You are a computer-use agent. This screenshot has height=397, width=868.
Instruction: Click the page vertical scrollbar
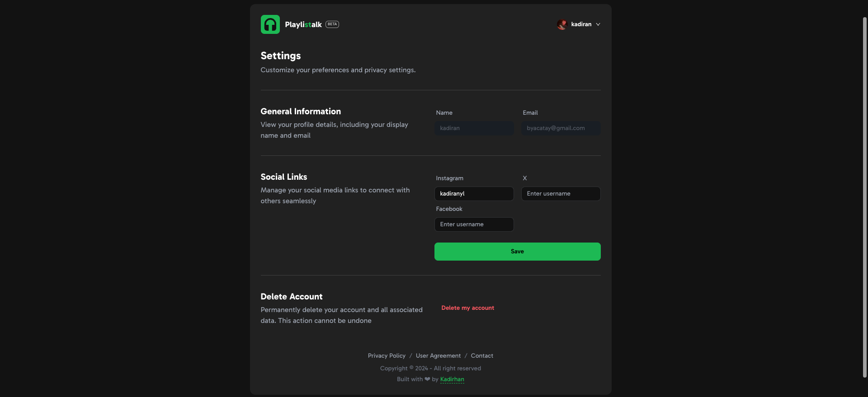pyautogui.click(x=864, y=197)
